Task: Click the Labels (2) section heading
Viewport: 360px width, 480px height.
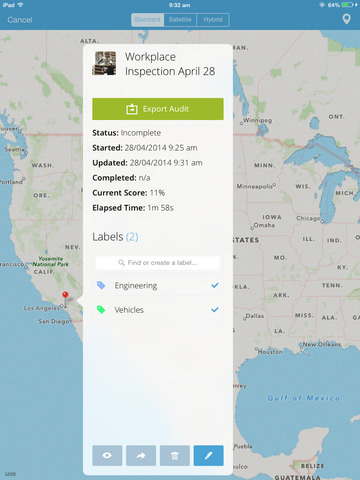Action: pos(115,237)
